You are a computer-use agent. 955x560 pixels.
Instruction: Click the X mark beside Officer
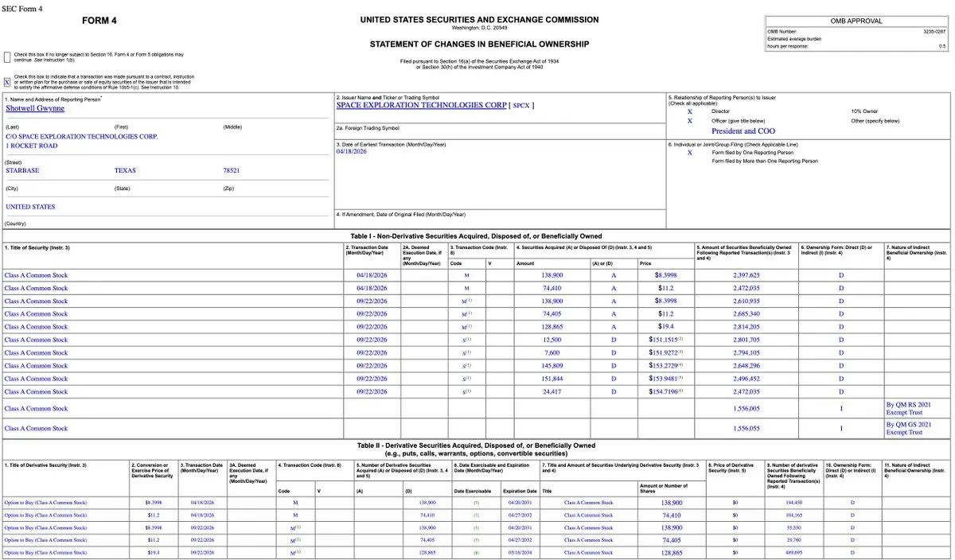coord(689,121)
